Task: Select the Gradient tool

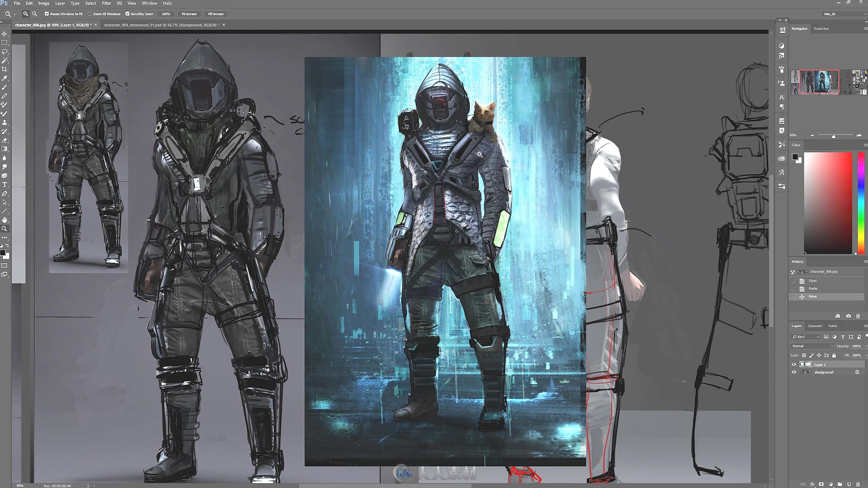Action: coord(5,149)
